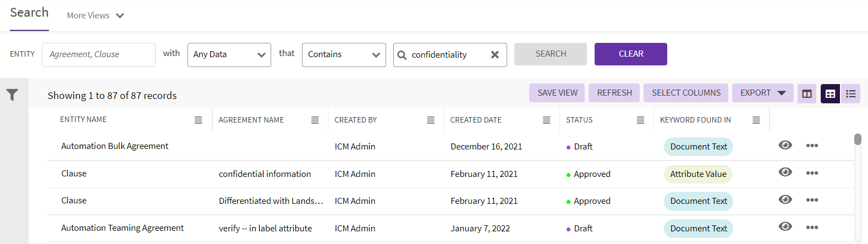Expand the Export dropdown menu
The image size is (868, 244).
762,93
